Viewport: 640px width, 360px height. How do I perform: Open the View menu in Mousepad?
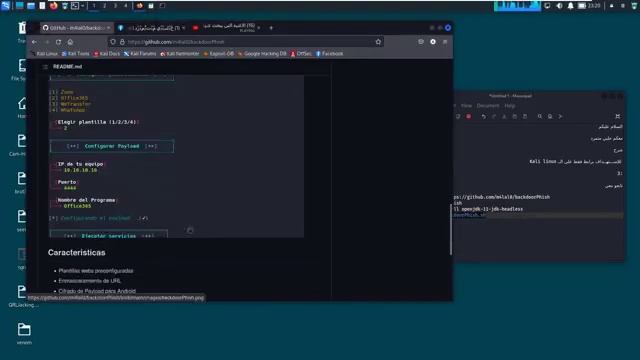click(466, 106)
